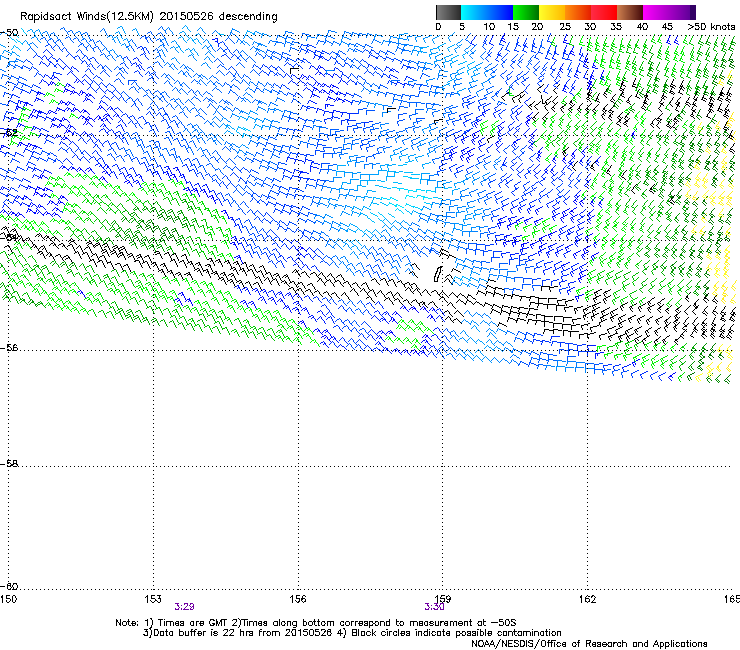Click the gray 0-5 knots legend swatch
The width and height of the screenshot is (740, 650).
tap(448, 12)
